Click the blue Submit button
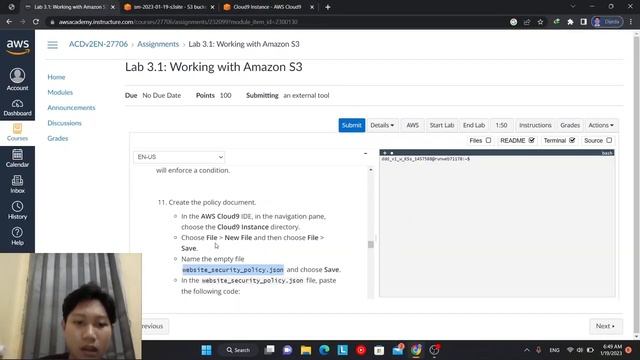This screenshot has width=640, height=360. pos(351,125)
